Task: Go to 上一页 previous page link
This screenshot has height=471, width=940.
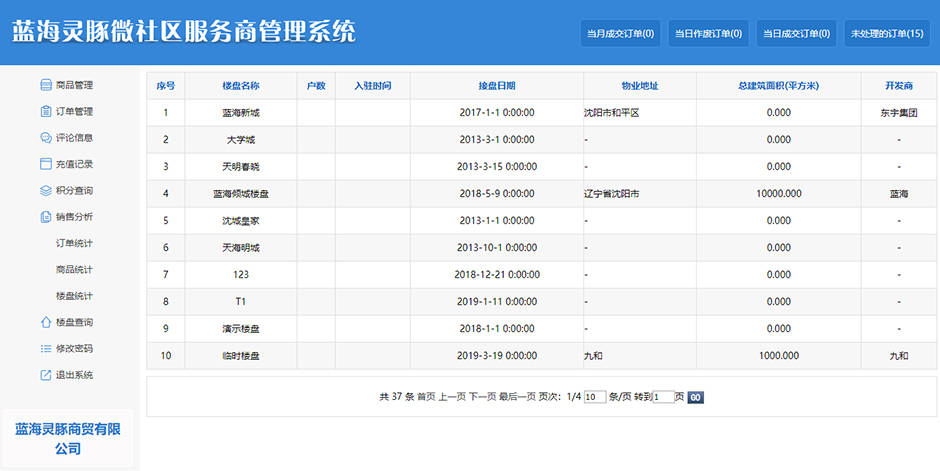Action: point(452,397)
